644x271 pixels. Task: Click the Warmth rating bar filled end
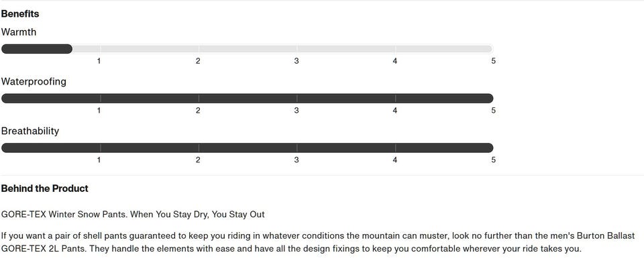[x=67, y=49]
